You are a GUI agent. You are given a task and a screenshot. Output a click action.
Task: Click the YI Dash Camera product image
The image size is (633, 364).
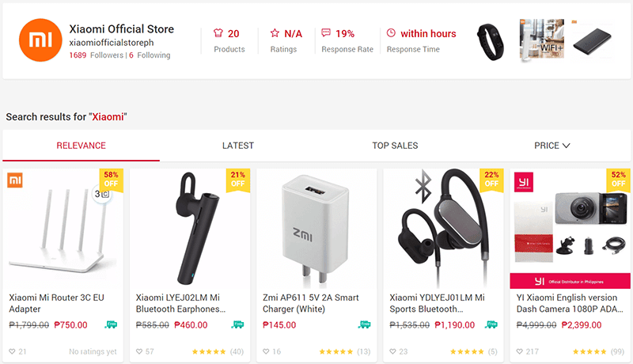point(570,229)
